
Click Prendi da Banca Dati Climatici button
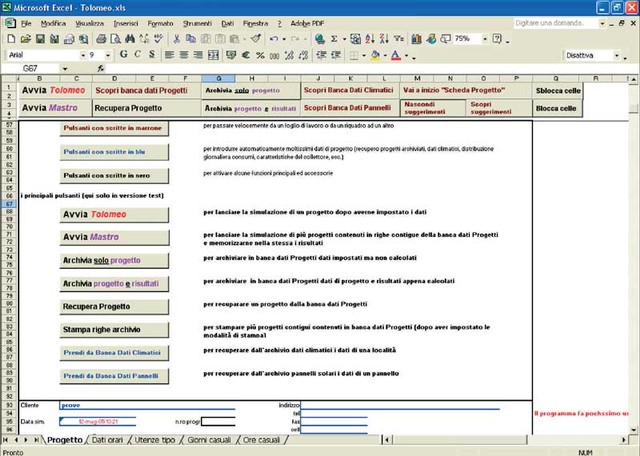pos(114,353)
